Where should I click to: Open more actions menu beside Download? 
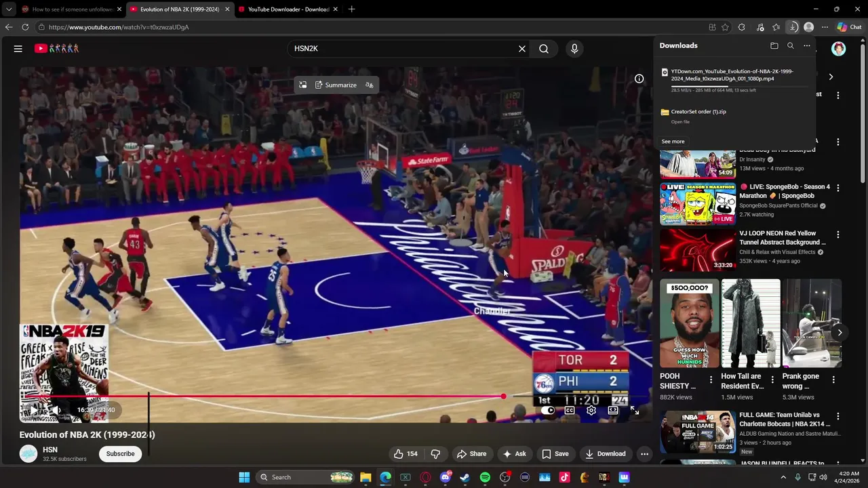(645, 454)
